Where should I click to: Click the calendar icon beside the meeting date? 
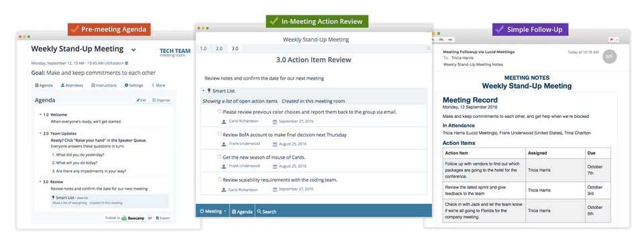click(127, 63)
